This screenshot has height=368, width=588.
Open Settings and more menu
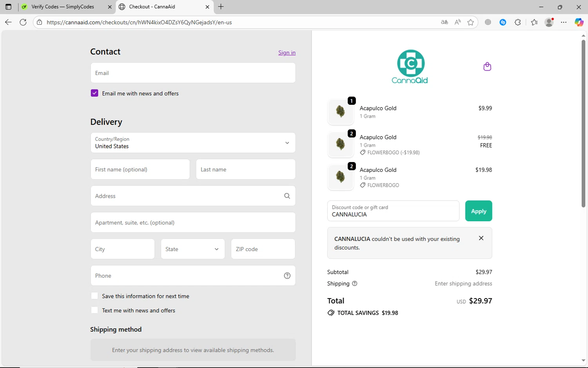click(x=564, y=22)
